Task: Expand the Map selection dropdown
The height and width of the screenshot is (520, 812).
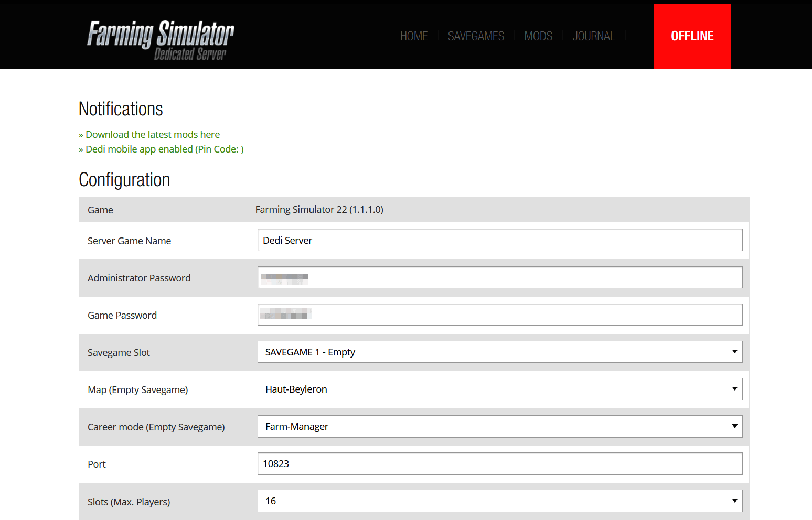Action: point(499,389)
